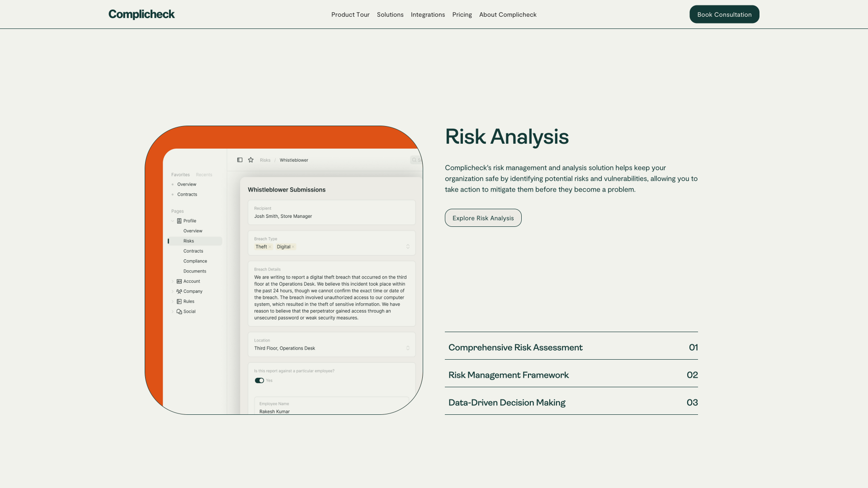Select the Risks breadcrumb

coord(265,160)
